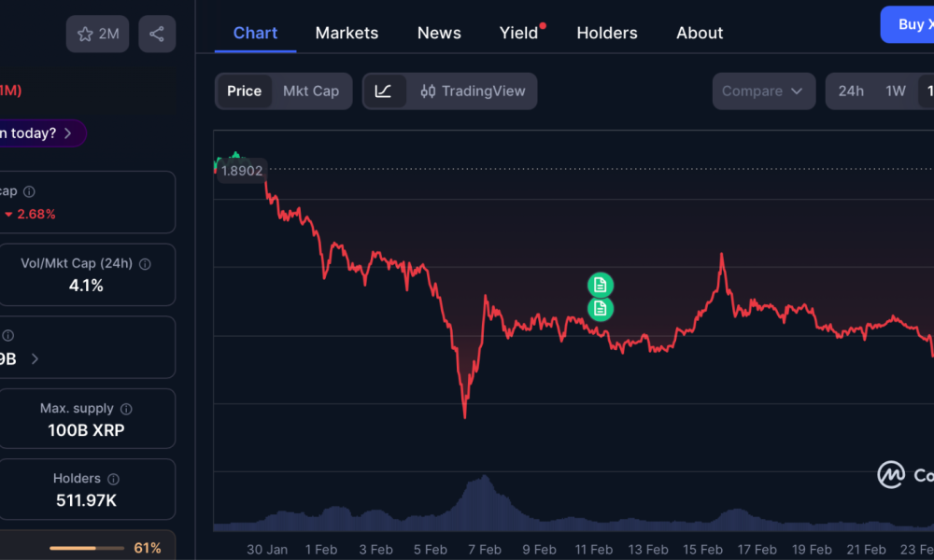Click info icon beside Vol/Mkt Cap
This screenshot has height=560, width=934.
[145, 264]
